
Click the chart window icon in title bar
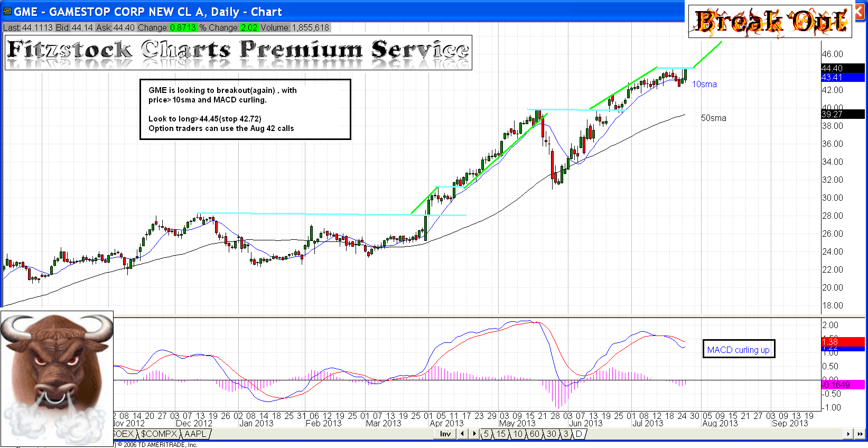click(7, 11)
